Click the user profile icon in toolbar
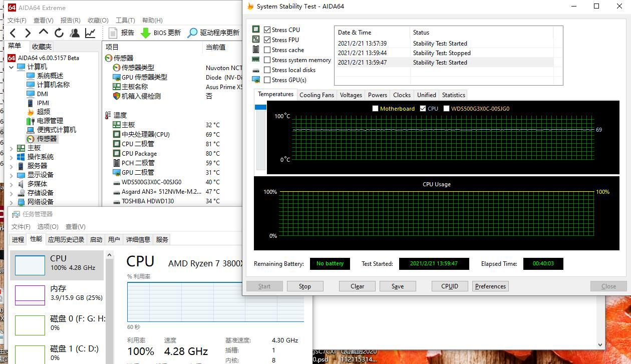The width and height of the screenshot is (631, 364). tap(75, 33)
